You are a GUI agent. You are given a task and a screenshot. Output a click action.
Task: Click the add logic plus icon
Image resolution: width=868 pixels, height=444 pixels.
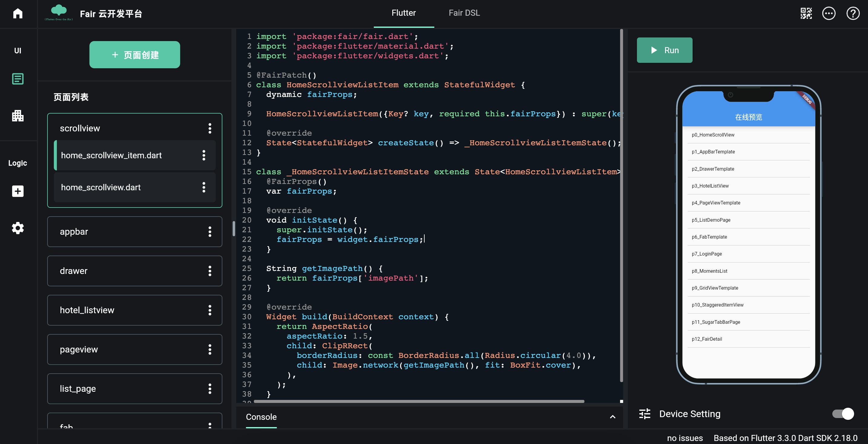18,191
